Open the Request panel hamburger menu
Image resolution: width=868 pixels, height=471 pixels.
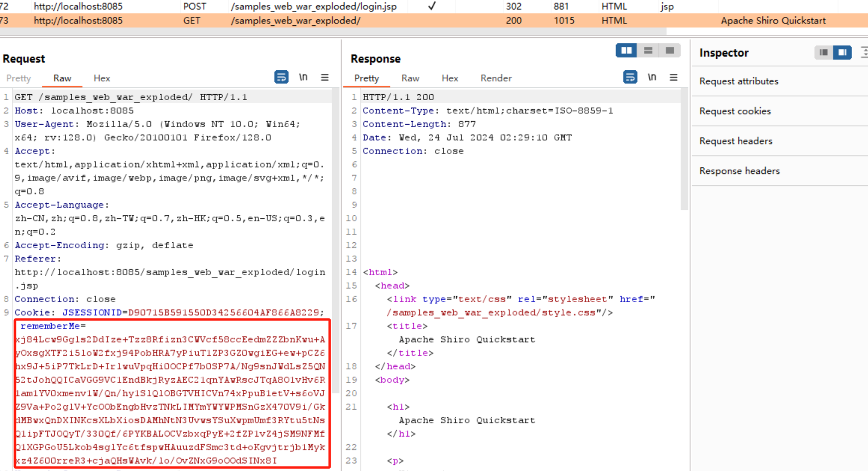click(x=325, y=77)
